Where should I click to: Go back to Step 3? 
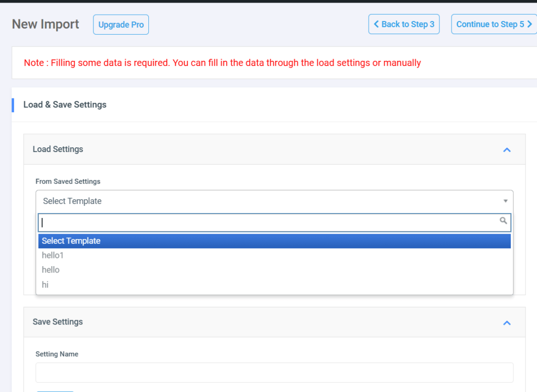tap(404, 24)
